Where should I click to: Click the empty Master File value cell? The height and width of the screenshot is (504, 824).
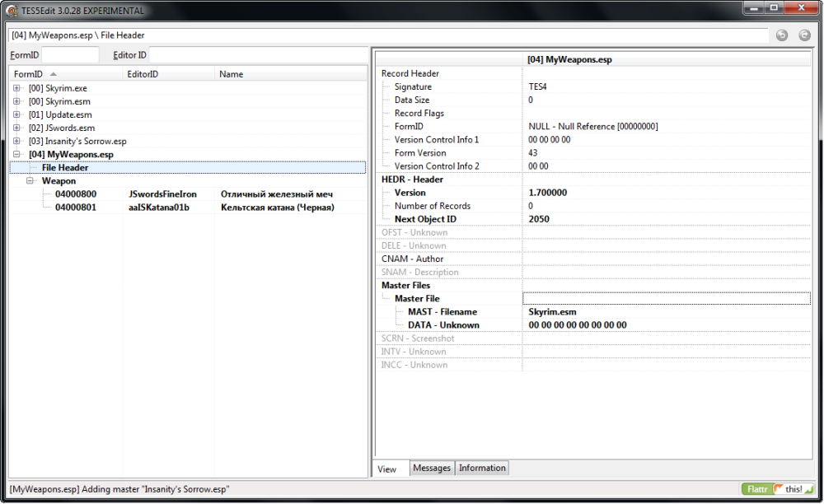[x=667, y=298]
